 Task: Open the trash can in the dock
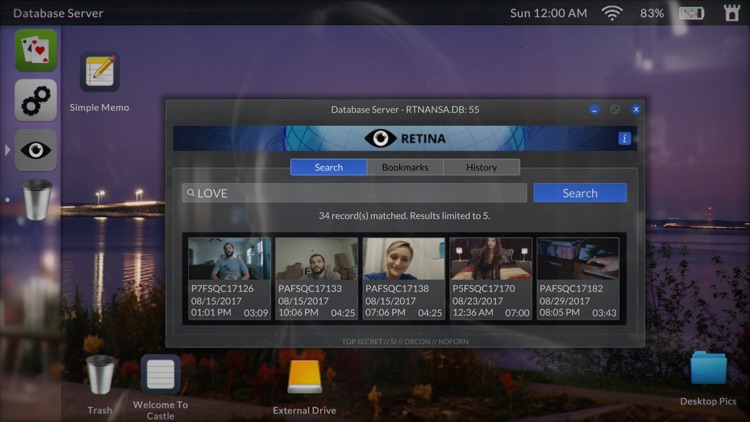37,199
